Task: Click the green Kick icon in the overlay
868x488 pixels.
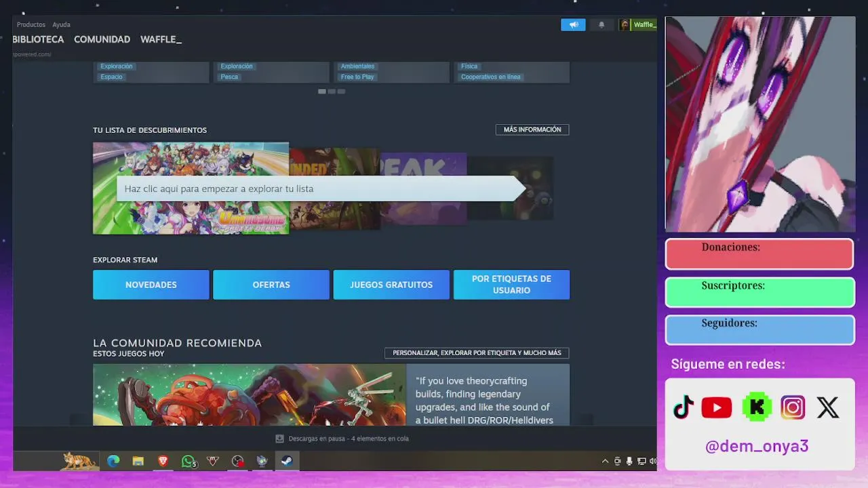Action: 757,407
